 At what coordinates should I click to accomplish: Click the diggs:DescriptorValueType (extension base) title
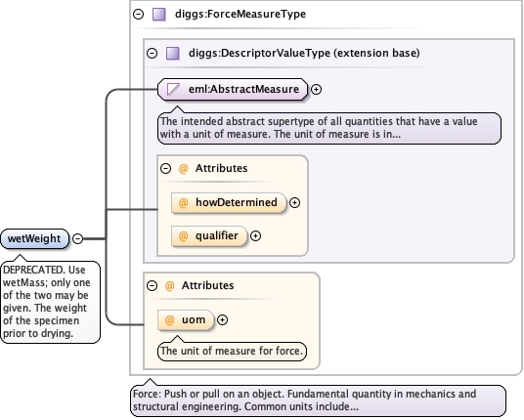[x=304, y=53]
